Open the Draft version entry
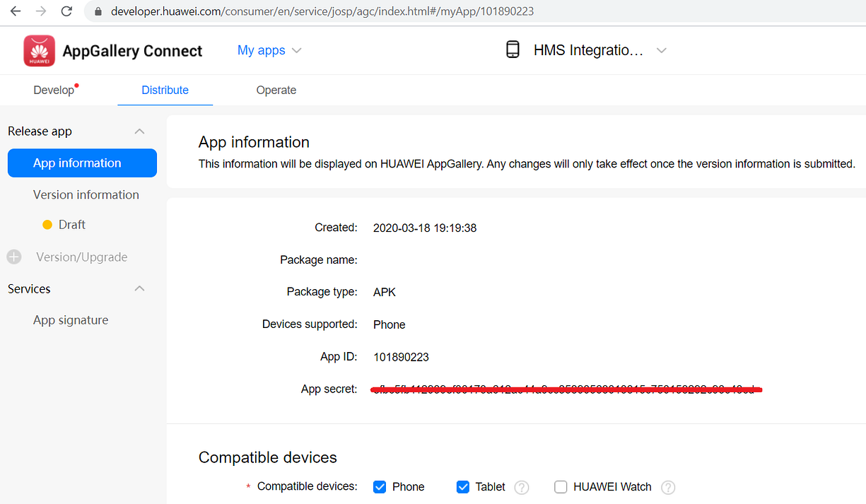This screenshot has width=866, height=504. (72, 225)
